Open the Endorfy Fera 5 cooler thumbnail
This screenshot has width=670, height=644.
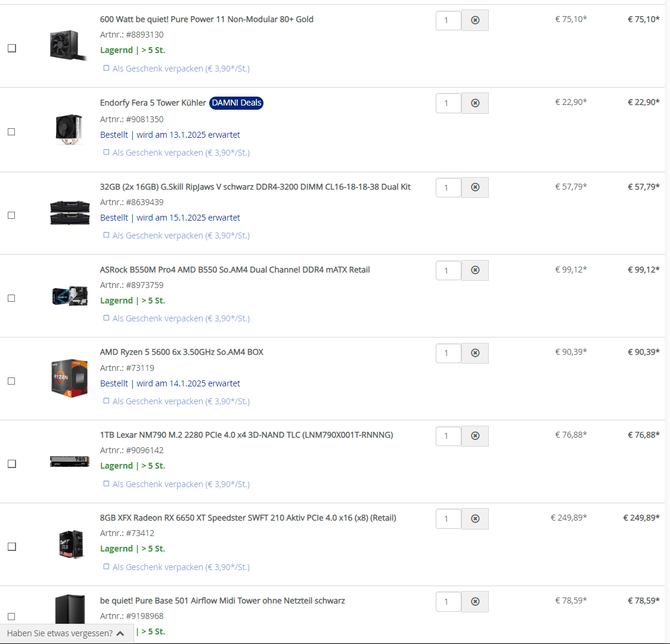coord(69,129)
